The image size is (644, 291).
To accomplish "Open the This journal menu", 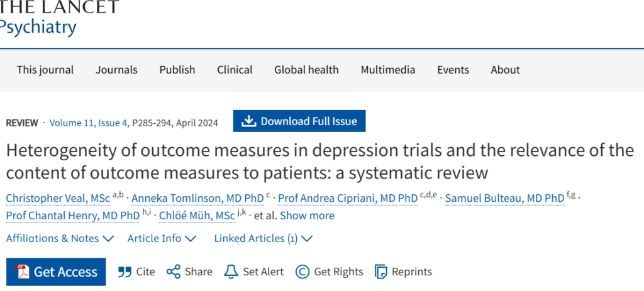I will pyautogui.click(x=45, y=70).
